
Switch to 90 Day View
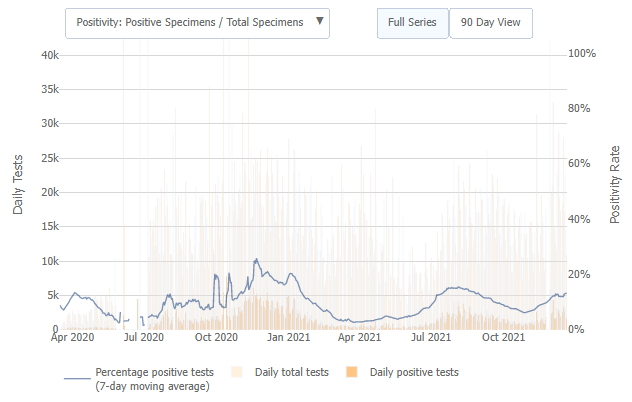pyautogui.click(x=491, y=23)
